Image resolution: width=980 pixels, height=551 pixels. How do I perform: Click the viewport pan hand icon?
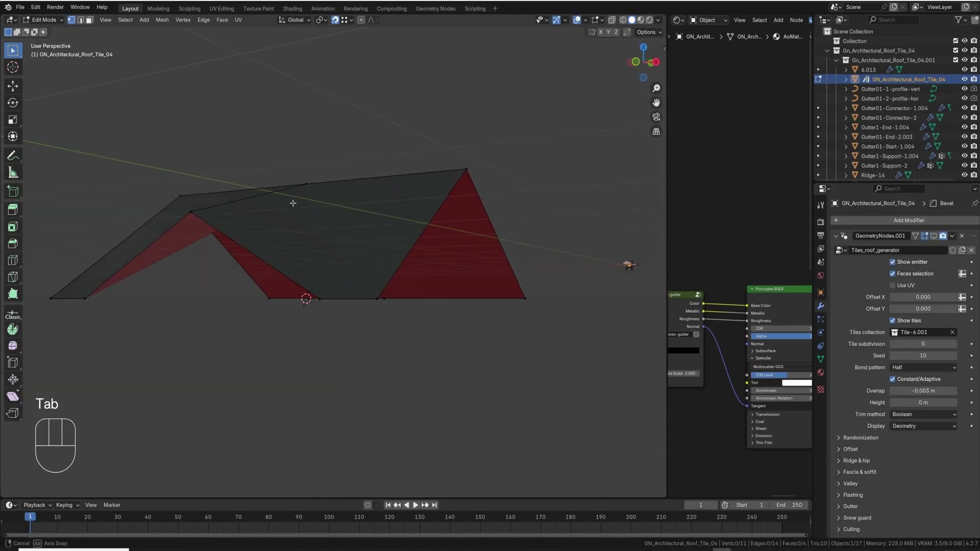click(x=656, y=103)
